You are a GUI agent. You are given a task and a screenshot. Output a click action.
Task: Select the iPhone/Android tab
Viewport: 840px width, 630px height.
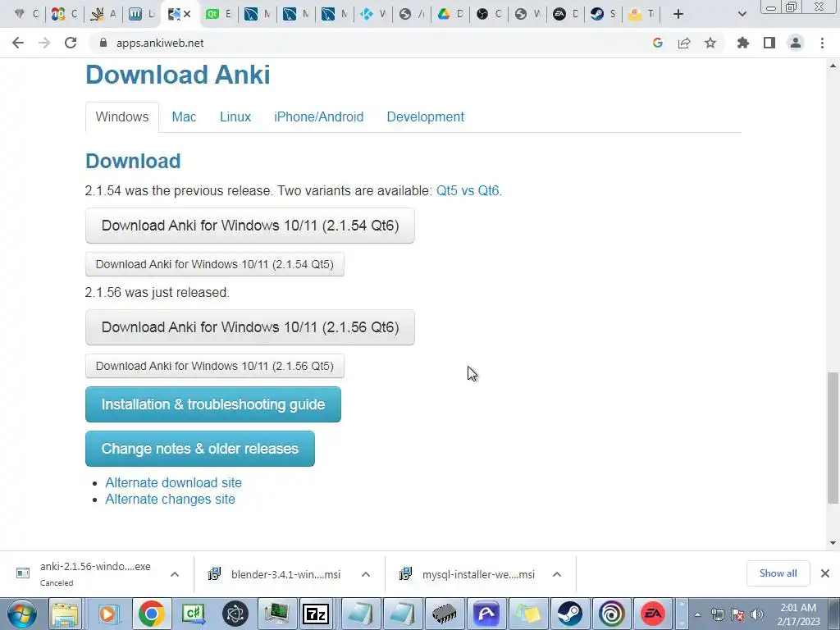pyautogui.click(x=319, y=116)
